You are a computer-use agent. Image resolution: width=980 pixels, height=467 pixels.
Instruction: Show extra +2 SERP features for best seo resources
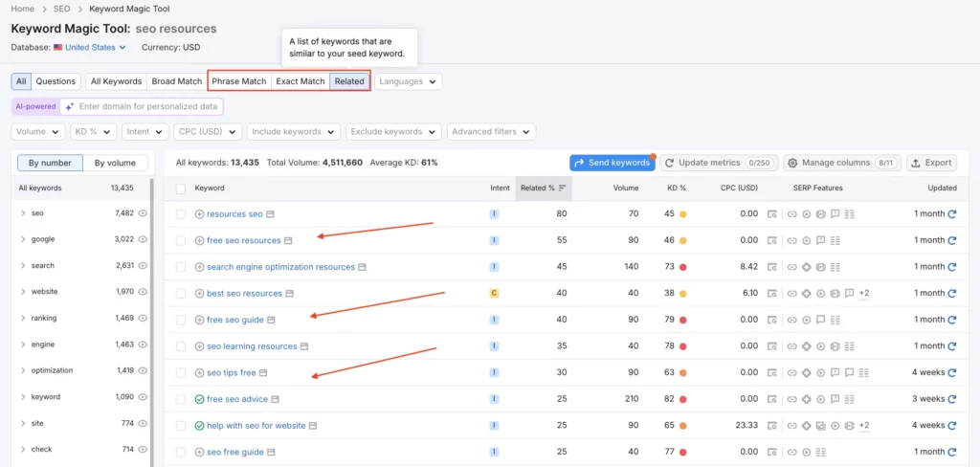coord(864,293)
